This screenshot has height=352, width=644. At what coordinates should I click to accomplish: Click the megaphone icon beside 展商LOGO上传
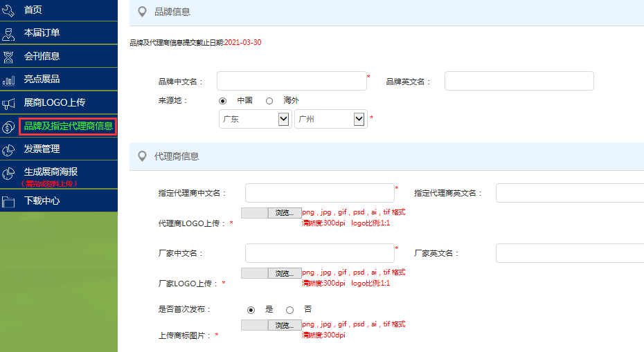tap(9, 103)
